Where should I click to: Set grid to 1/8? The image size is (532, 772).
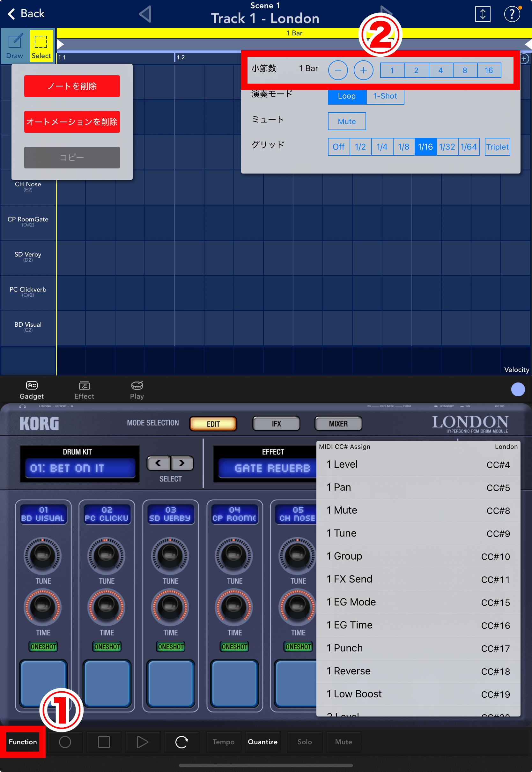click(x=404, y=147)
